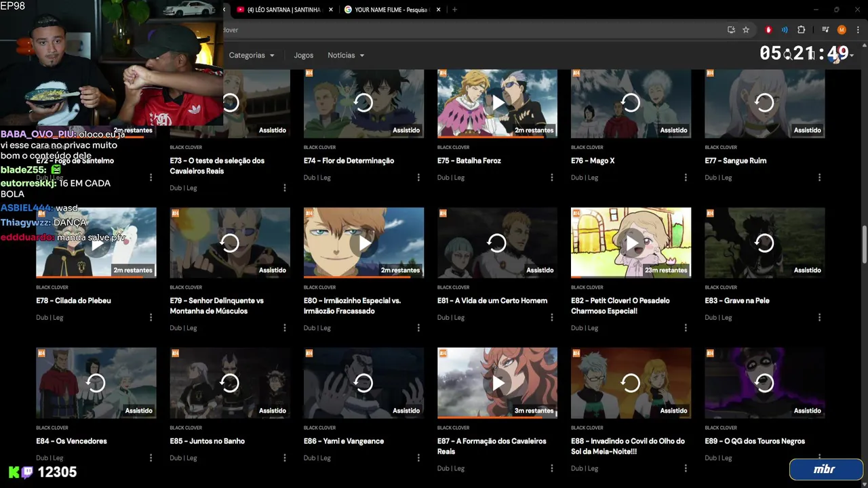
Task: Open title link E89 - O QG dos Touros Negros
Action: click(755, 441)
